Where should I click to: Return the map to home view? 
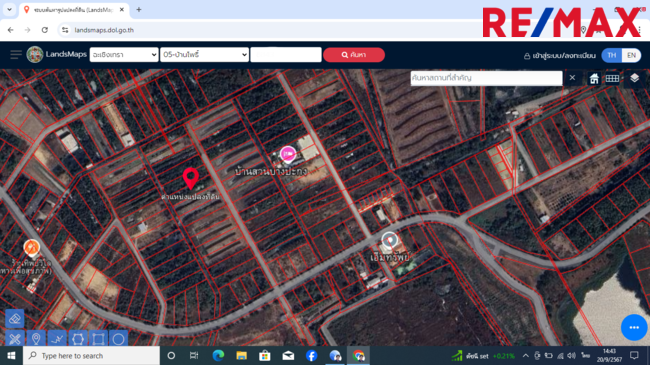594,78
